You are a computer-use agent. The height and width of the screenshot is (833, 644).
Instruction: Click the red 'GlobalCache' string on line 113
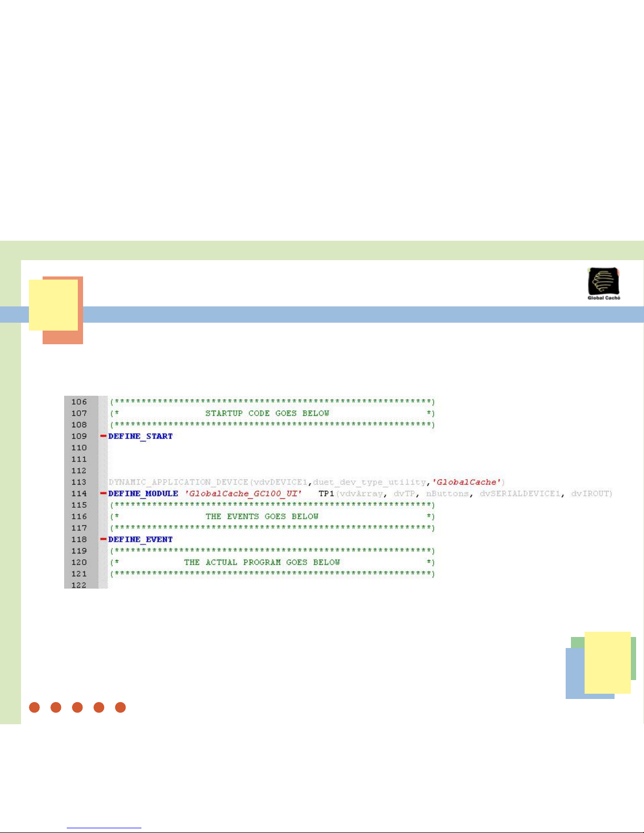coord(466,482)
